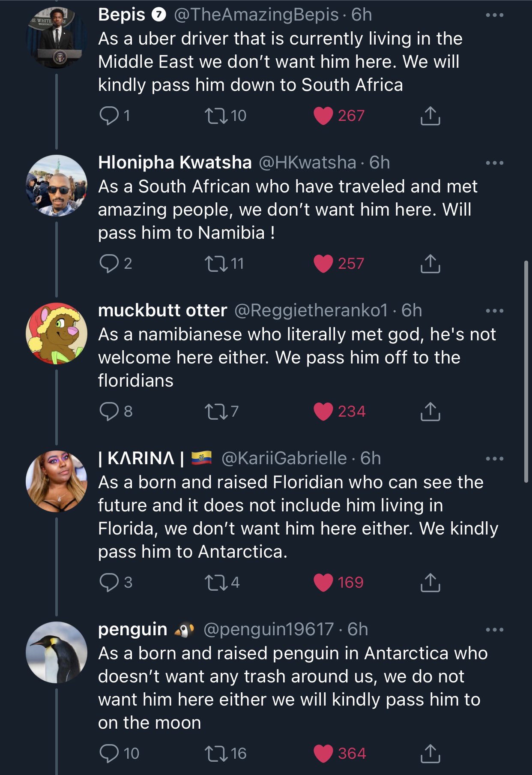Open KARINA's profile avatar
532x775 pixels.
(57, 481)
